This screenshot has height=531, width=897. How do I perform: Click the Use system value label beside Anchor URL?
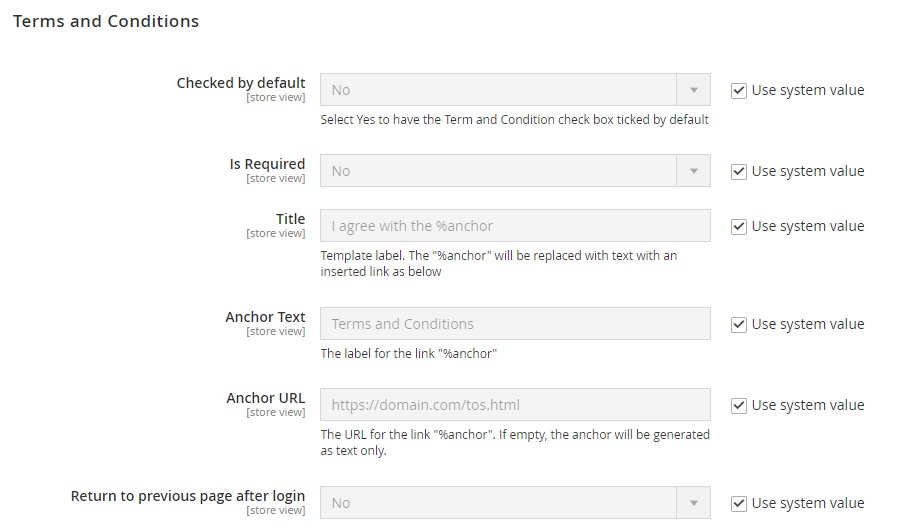tap(807, 405)
